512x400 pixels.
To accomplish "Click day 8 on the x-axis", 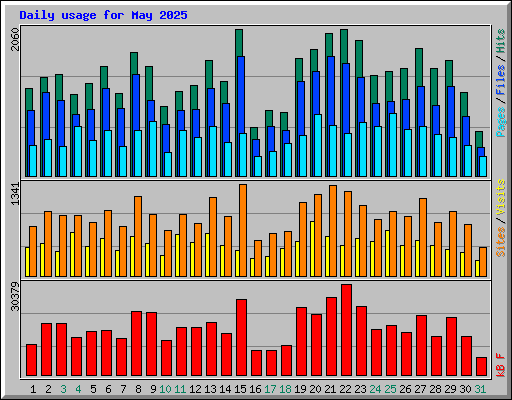I will [x=138, y=389].
